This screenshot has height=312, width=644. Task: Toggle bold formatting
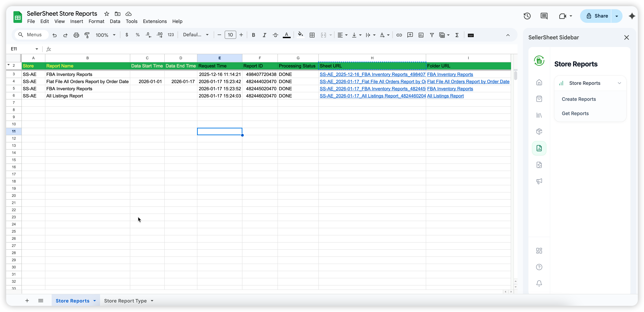coord(253,35)
